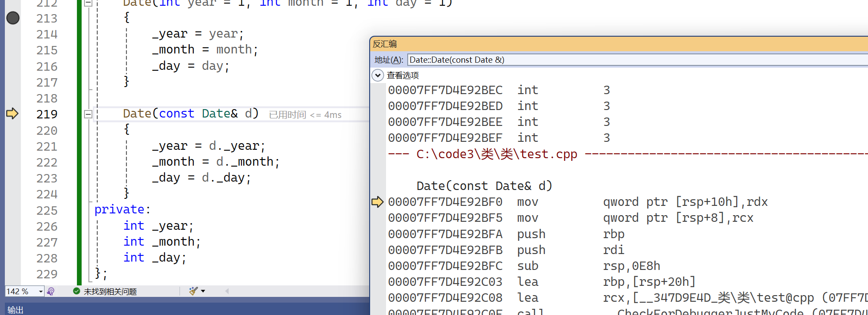Open the 未找到相关问题 error status
Viewport: 868px width, 315px height.
tap(110, 292)
